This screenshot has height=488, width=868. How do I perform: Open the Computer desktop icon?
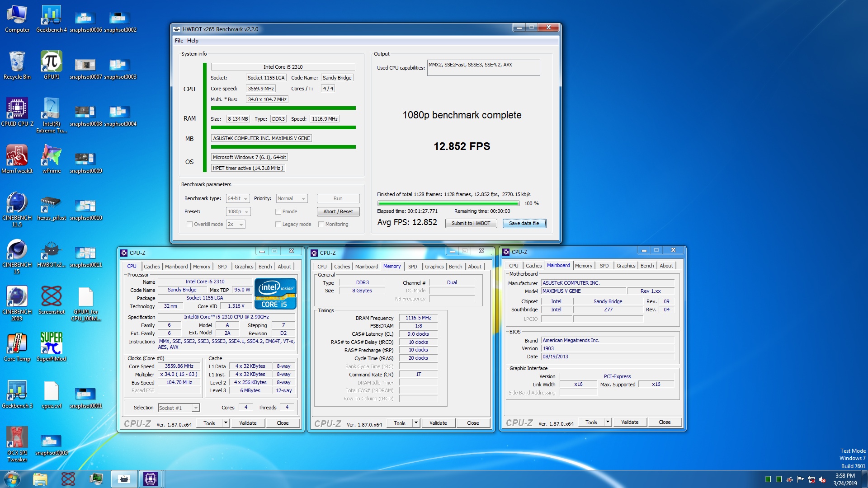pyautogui.click(x=17, y=19)
